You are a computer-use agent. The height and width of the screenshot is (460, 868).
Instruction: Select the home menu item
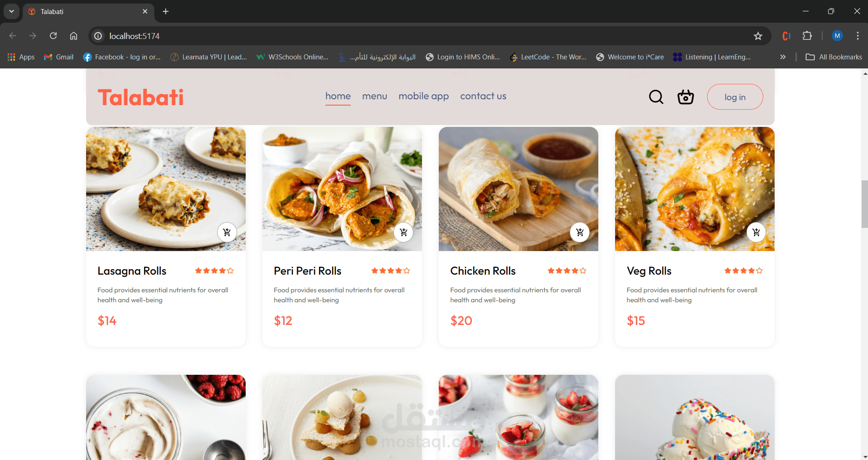[x=338, y=96]
